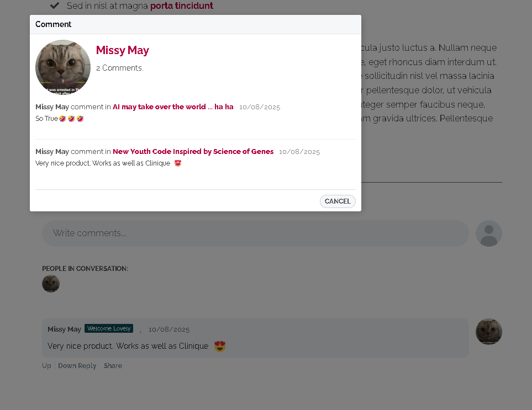The width and height of the screenshot is (532, 410).
Task: Click the laughing emojis after 'So True'
Action: (71, 119)
